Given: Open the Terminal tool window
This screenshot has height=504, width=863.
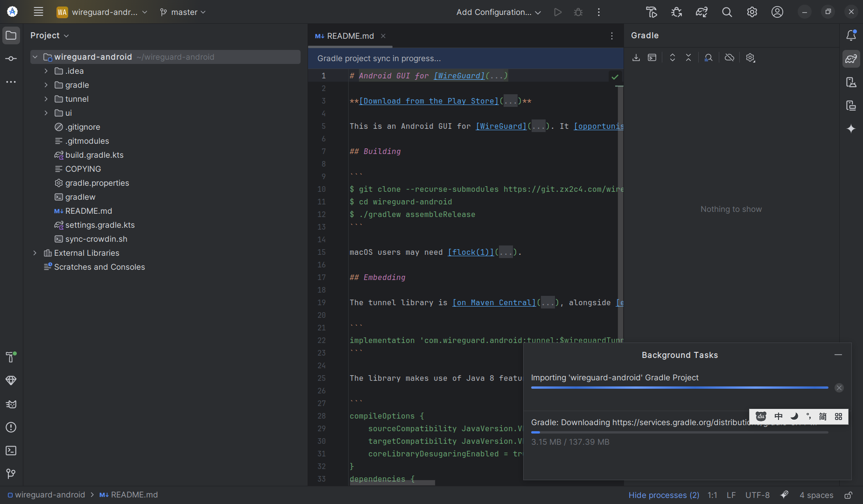Looking at the screenshot, I should 11,450.
